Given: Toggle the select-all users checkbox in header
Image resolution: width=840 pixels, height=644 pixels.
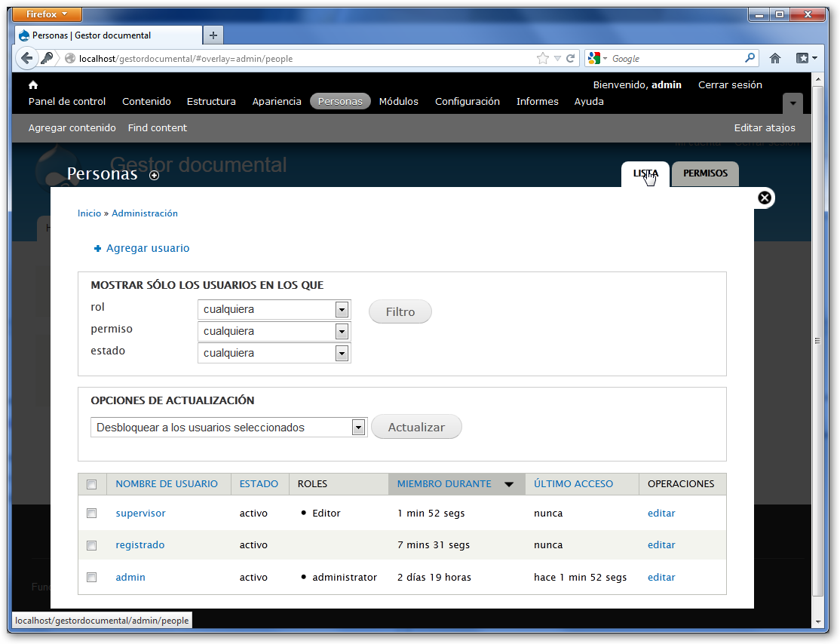Looking at the screenshot, I should coord(92,485).
